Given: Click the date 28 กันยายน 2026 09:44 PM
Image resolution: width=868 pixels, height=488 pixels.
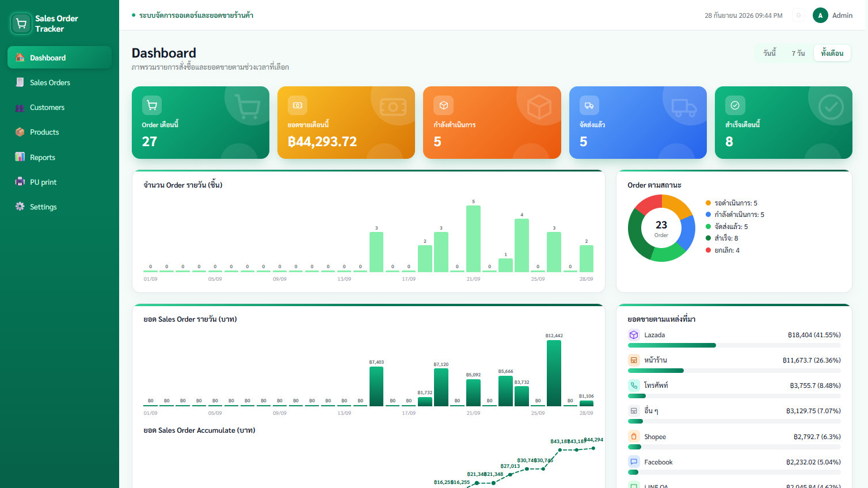Looking at the screenshot, I should (x=743, y=16).
